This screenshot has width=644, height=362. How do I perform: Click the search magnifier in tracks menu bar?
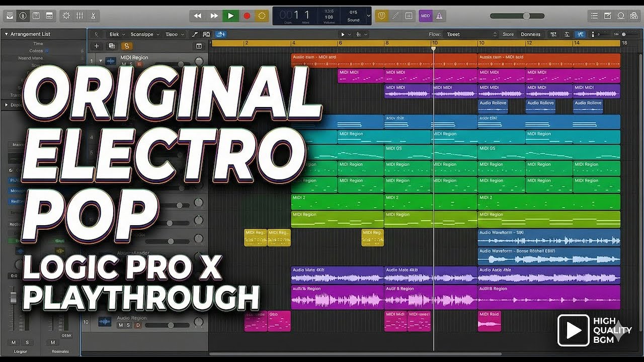tap(96, 34)
